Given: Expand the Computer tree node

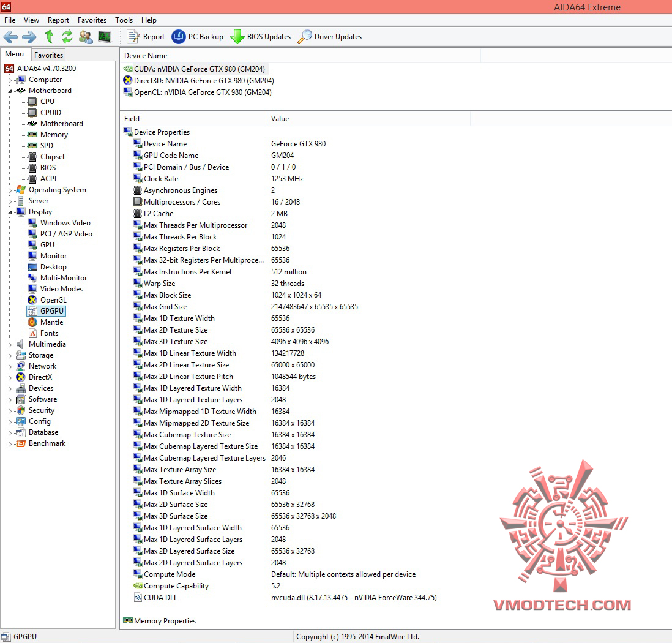Looking at the screenshot, I should coord(10,80).
